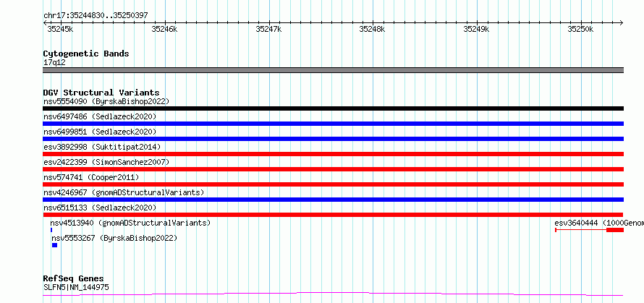Click the 35247k ruler tick label

pyautogui.click(x=268, y=29)
